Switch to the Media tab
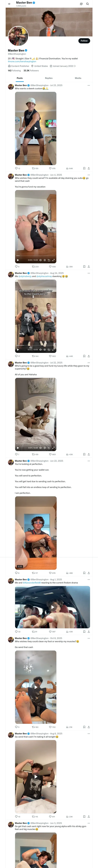Screen dimensions: 98x868 [x=78, y=78]
